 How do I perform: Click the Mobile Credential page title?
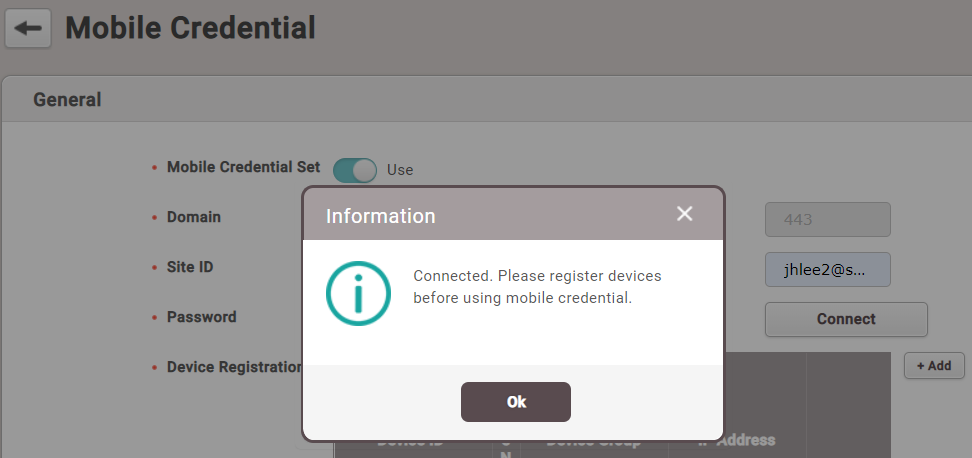tap(190, 28)
